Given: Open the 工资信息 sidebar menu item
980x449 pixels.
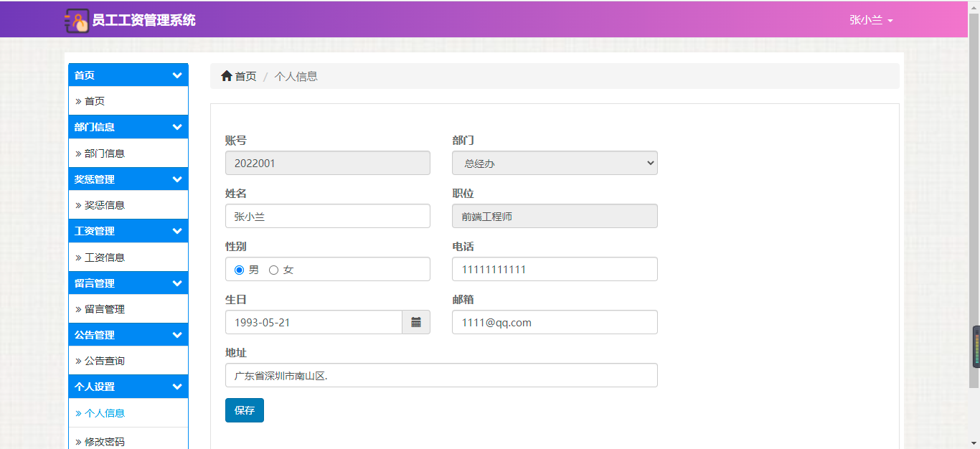Looking at the screenshot, I should click(128, 257).
